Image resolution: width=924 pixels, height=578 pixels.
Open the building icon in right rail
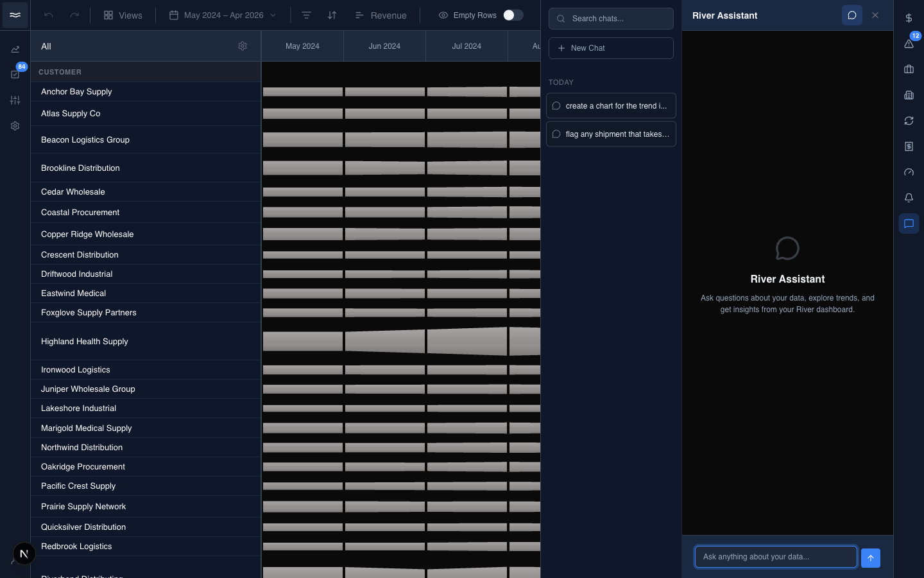(909, 95)
